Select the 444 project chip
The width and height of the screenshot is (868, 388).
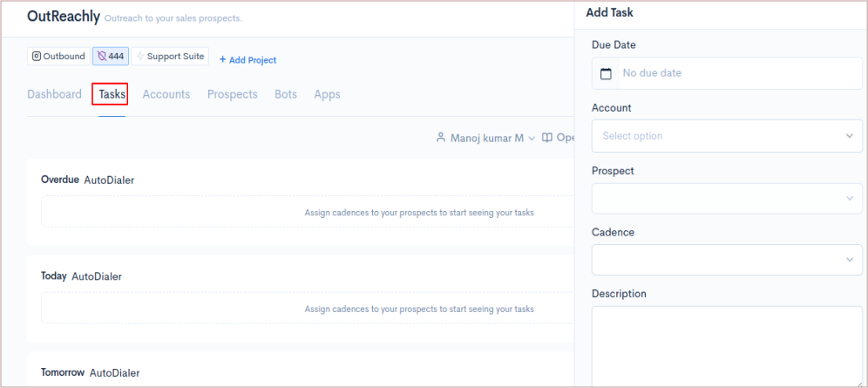[111, 57]
